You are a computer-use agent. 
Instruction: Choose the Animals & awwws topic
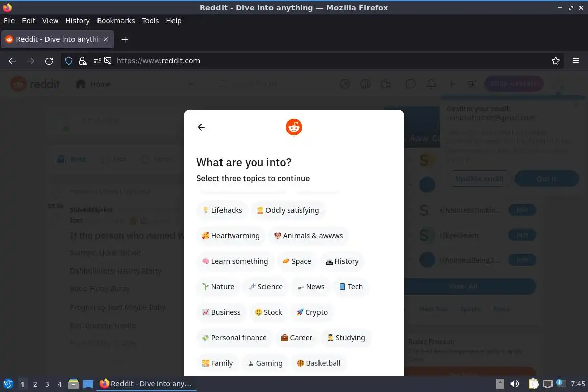[x=308, y=236]
